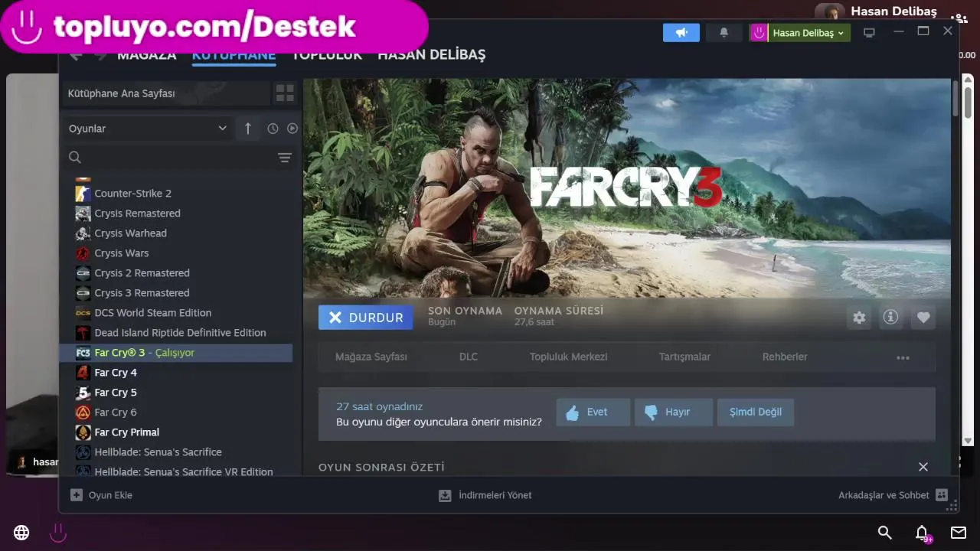
Task: Open the Hasan Delibaş account dropdown
Action: [x=808, y=33]
